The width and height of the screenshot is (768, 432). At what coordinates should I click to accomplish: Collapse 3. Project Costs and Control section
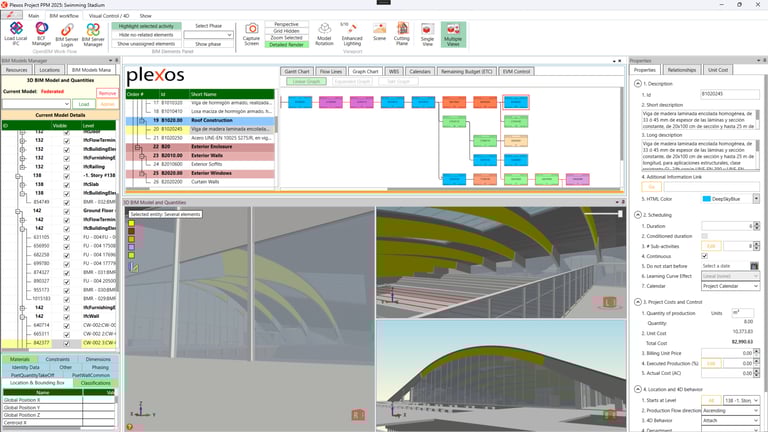[638, 302]
